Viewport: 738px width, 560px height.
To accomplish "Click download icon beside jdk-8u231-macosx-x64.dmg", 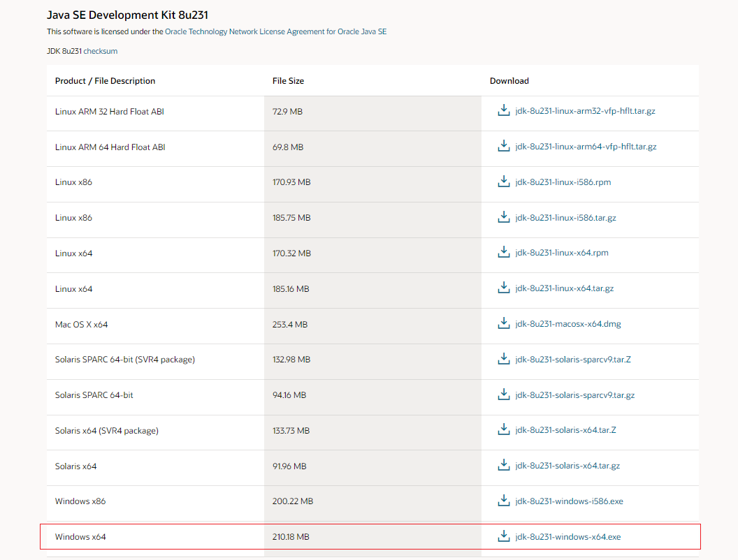I will click(x=504, y=323).
